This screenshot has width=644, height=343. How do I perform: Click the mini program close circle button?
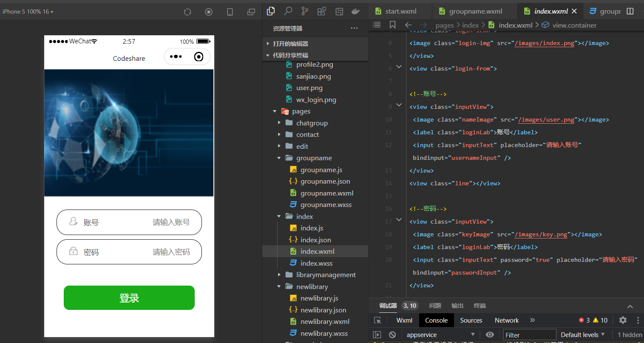[199, 57]
